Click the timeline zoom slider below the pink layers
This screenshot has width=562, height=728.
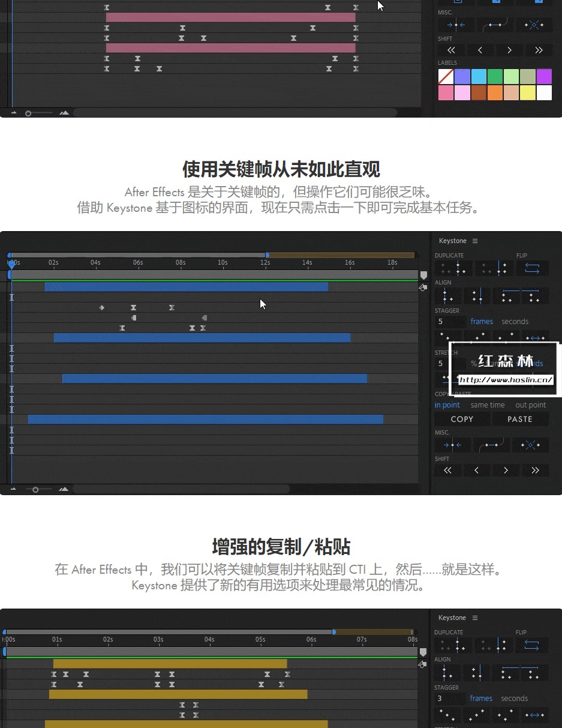point(38,113)
